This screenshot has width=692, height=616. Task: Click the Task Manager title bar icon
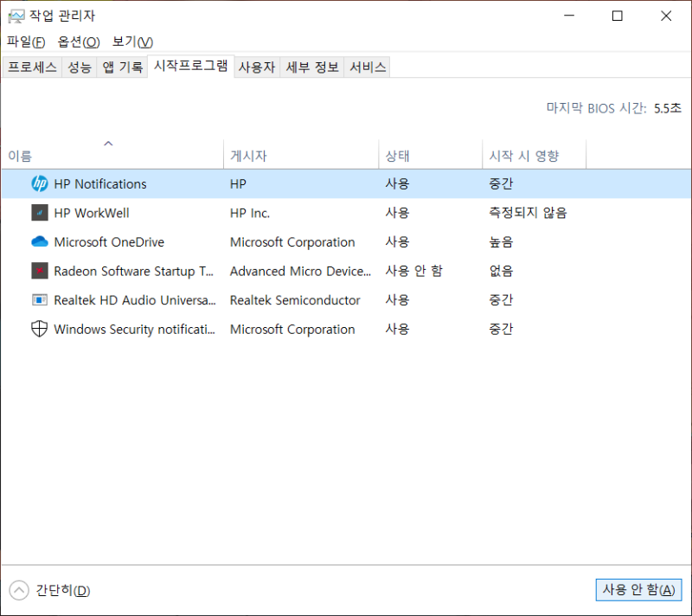click(16, 16)
